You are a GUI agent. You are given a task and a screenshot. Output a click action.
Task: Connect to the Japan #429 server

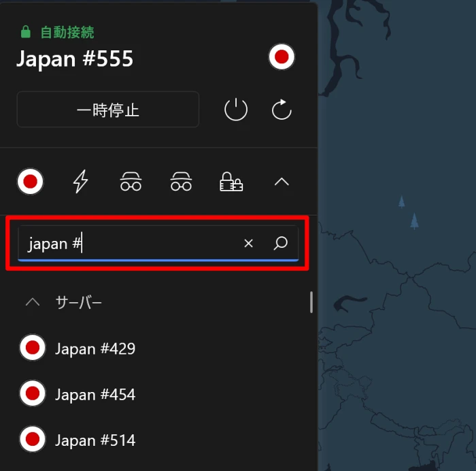95,348
